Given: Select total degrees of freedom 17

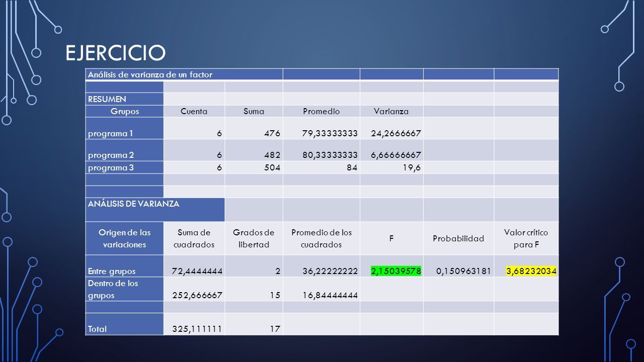Looking at the screenshot, I should coord(275,328).
